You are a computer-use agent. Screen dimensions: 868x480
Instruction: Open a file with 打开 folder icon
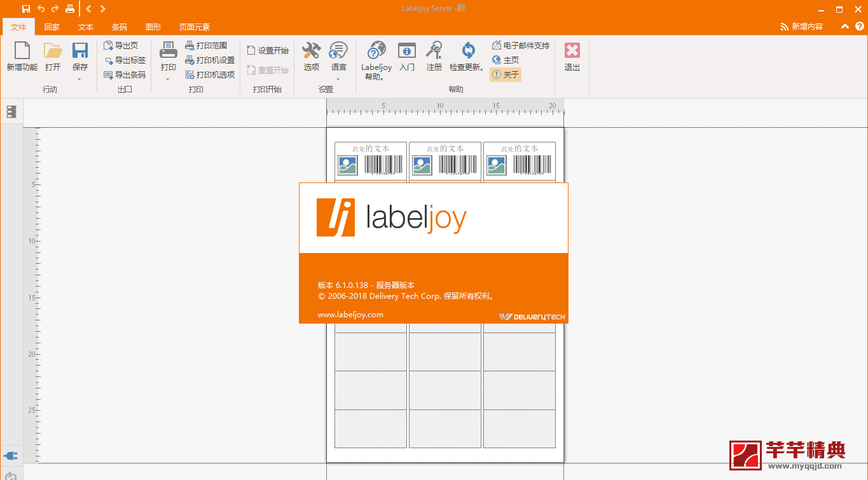point(53,57)
